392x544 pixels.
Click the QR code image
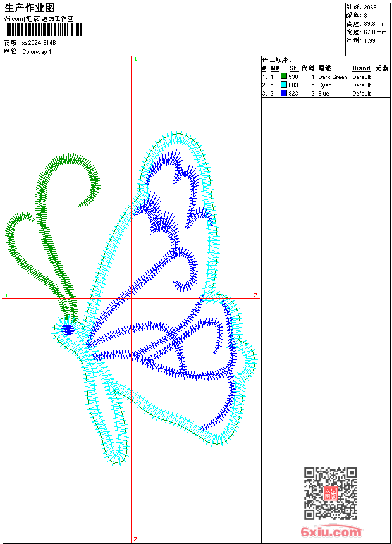(x=330, y=493)
